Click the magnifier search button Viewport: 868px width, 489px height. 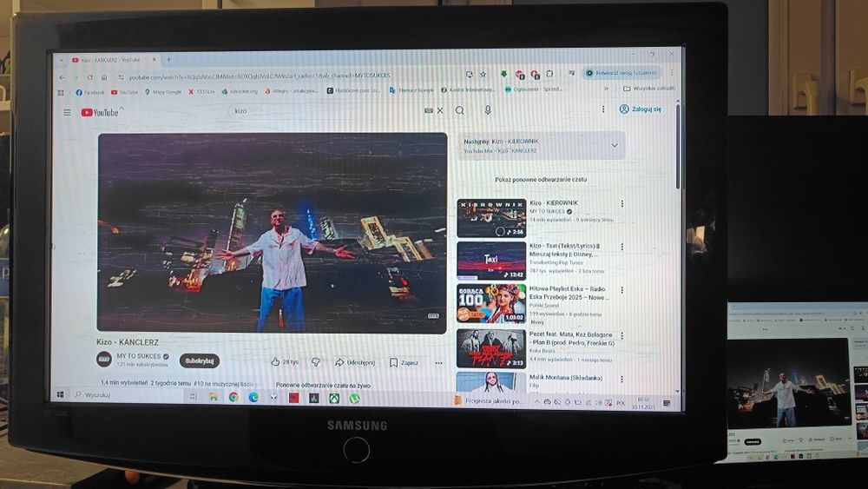pyautogui.click(x=459, y=110)
